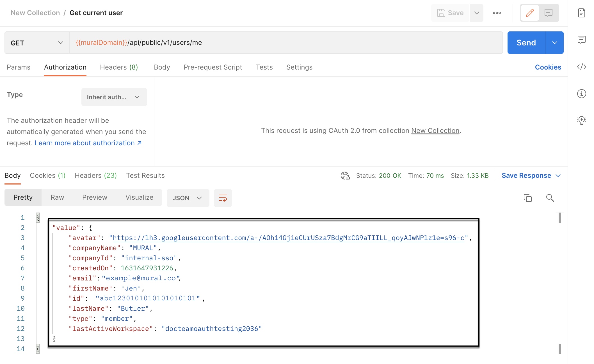Switch to the Headers (8) tab
Screen dimensions: 594x364
tap(119, 67)
